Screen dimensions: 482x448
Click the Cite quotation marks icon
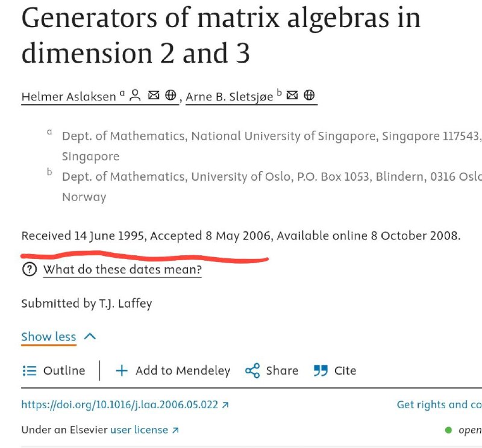(x=321, y=370)
